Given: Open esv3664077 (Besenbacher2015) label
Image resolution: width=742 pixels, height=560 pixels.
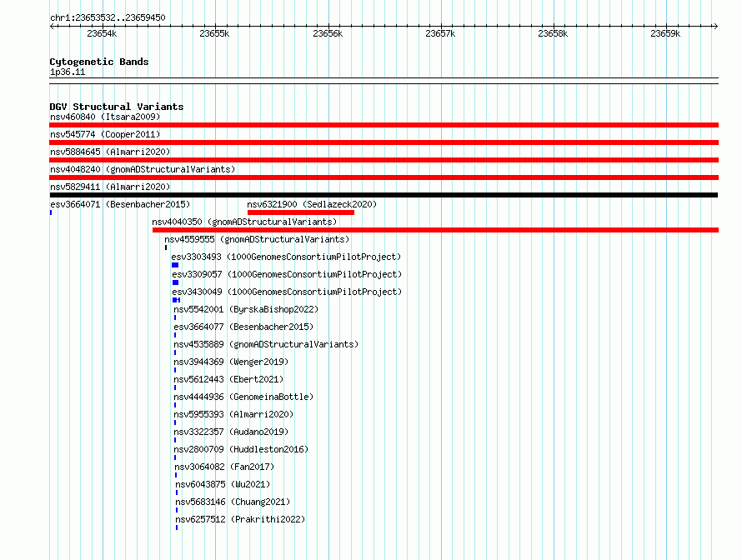Looking at the screenshot, I should tap(243, 327).
